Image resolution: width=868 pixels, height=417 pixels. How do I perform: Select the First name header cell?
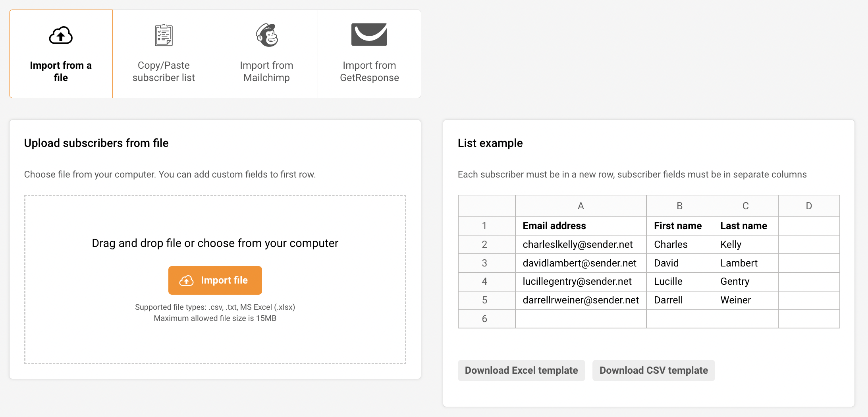coord(677,226)
